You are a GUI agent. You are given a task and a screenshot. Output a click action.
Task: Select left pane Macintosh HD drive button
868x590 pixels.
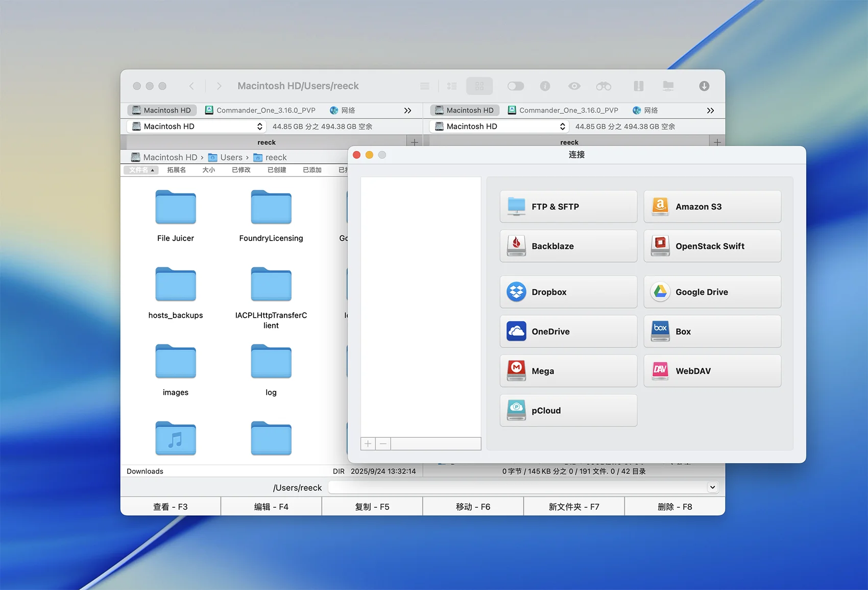coord(162,110)
